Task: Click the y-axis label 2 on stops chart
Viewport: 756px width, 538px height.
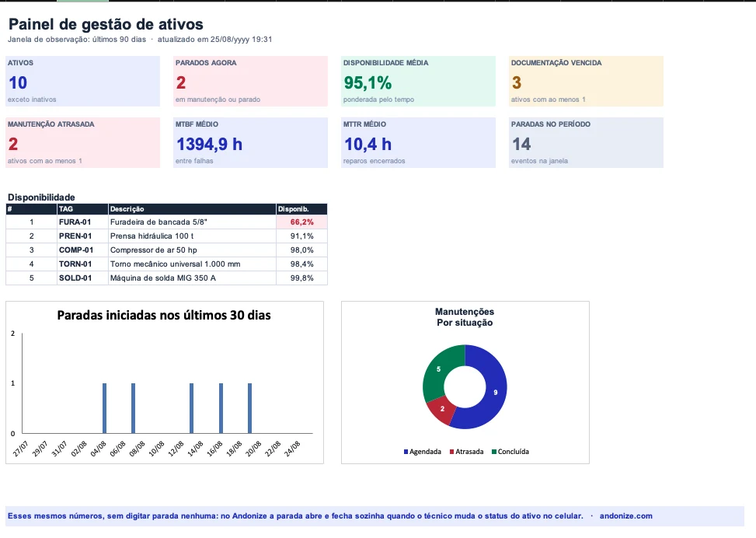Action: click(x=12, y=334)
